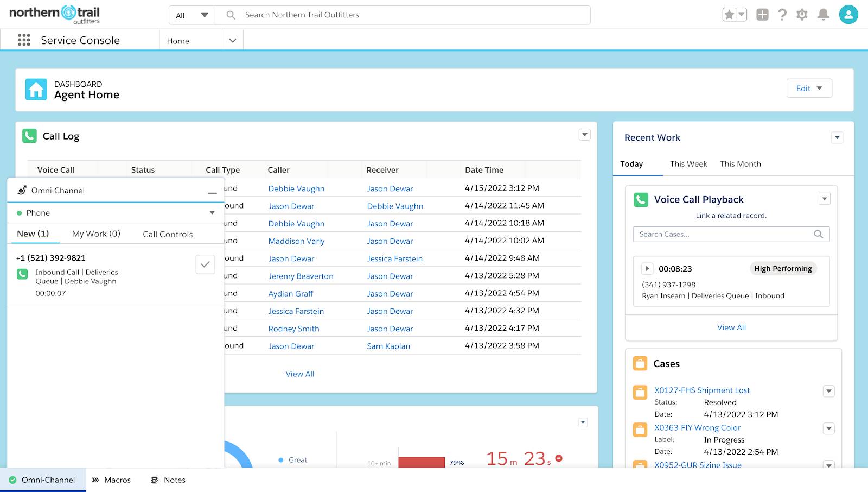Click the inbound call green phone icon
Screen dimensions: 868x492
[x=22, y=274]
